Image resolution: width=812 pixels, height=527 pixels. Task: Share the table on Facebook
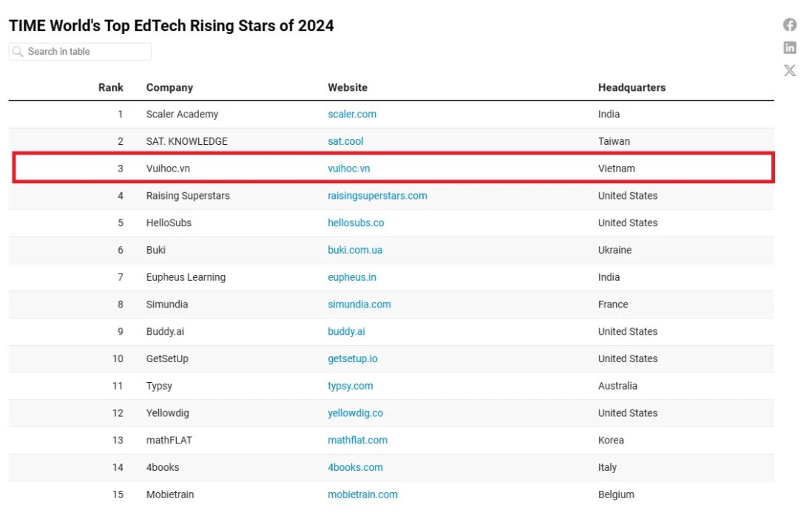tap(790, 25)
